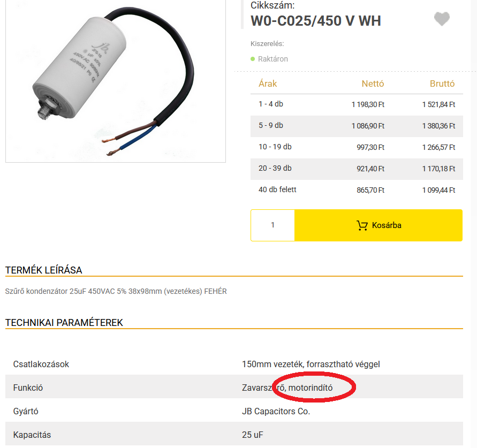This screenshot has width=477, height=448.
Task: Select the 1 - 4 db price row
Action: (357, 104)
